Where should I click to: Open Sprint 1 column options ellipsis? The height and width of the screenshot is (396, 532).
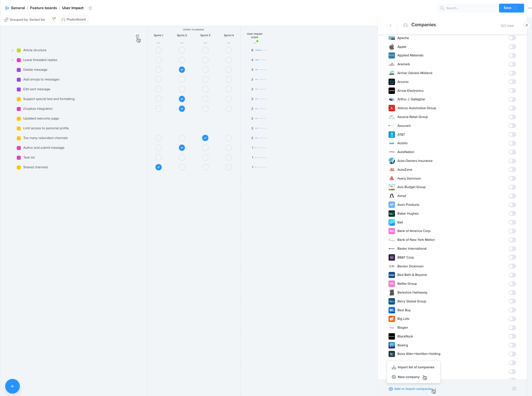(158, 43)
